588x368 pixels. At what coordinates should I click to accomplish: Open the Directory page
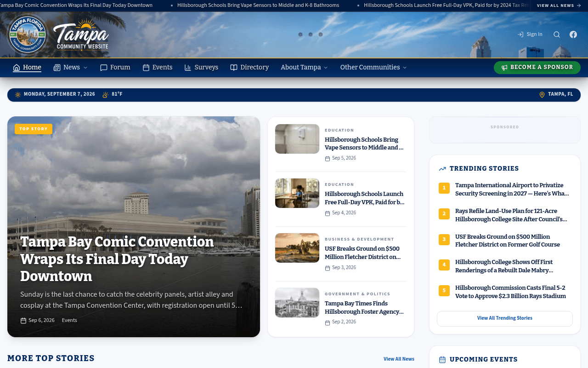(x=249, y=68)
